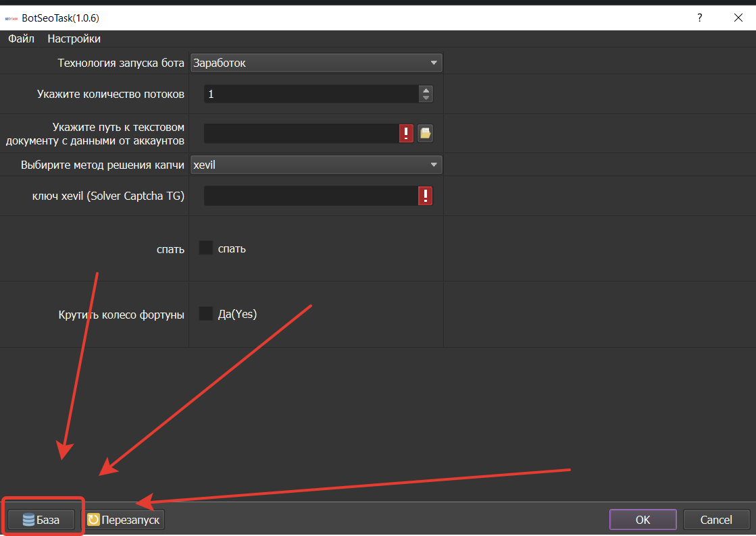Increase thread count with up arrow
This screenshot has width=756, height=536.
click(426, 90)
